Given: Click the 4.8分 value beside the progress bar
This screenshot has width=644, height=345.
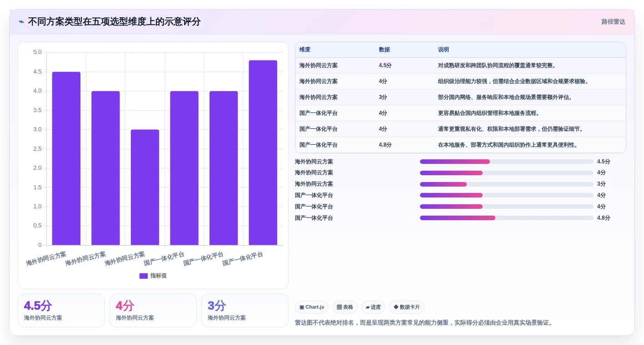Looking at the screenshot, I should [604, 218].
